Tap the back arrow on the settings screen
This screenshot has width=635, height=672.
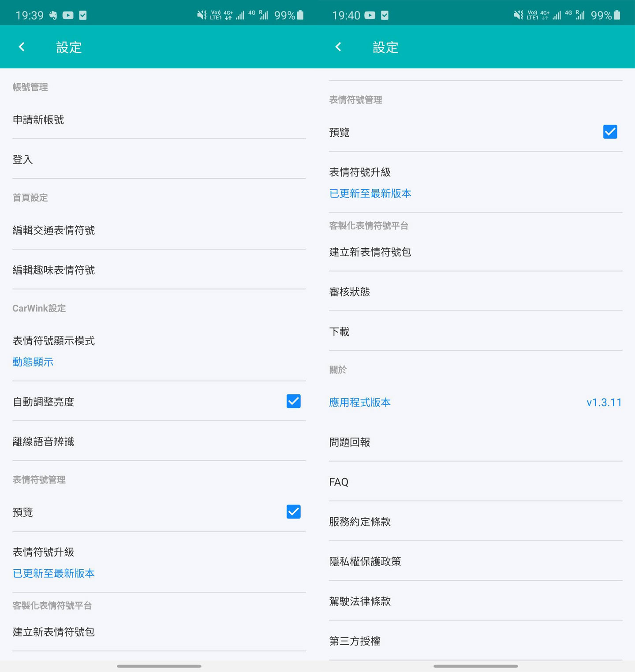(21, 47)
